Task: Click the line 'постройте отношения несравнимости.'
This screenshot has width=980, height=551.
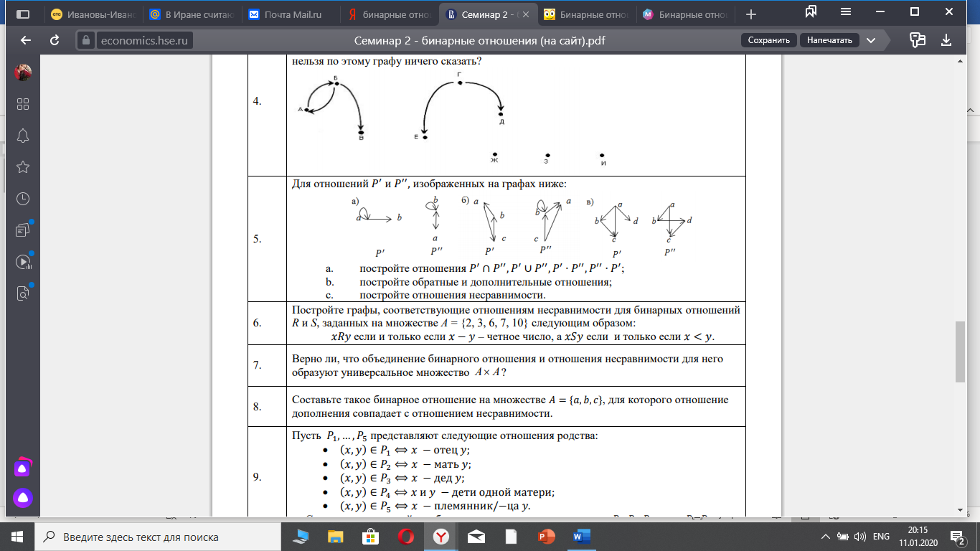Action: pos(453,294)
